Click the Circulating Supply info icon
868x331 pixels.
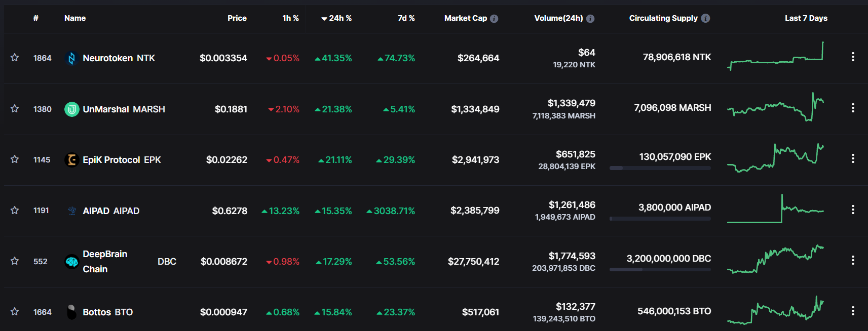click(705, 18)
